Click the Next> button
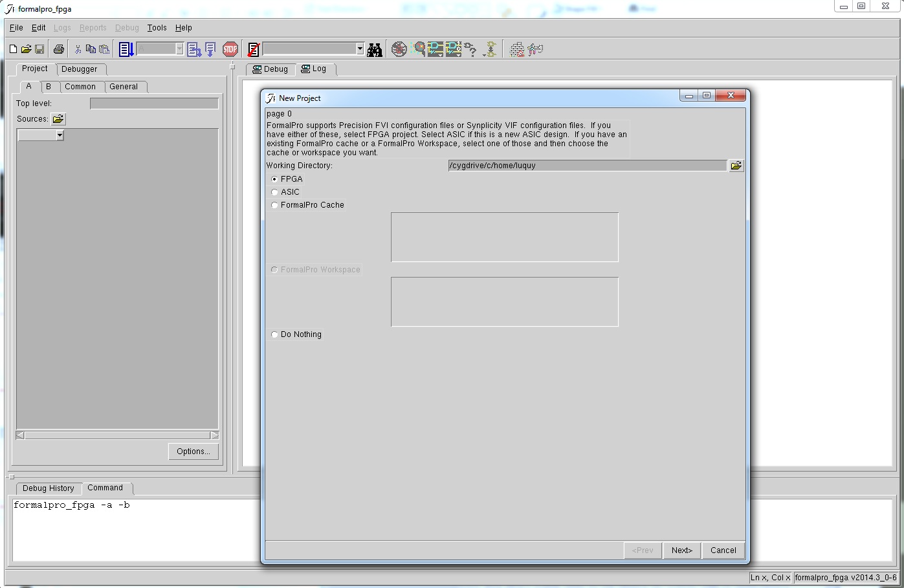Image resolution: width=904 pixels, height=588 pixels. click(682, 550)
